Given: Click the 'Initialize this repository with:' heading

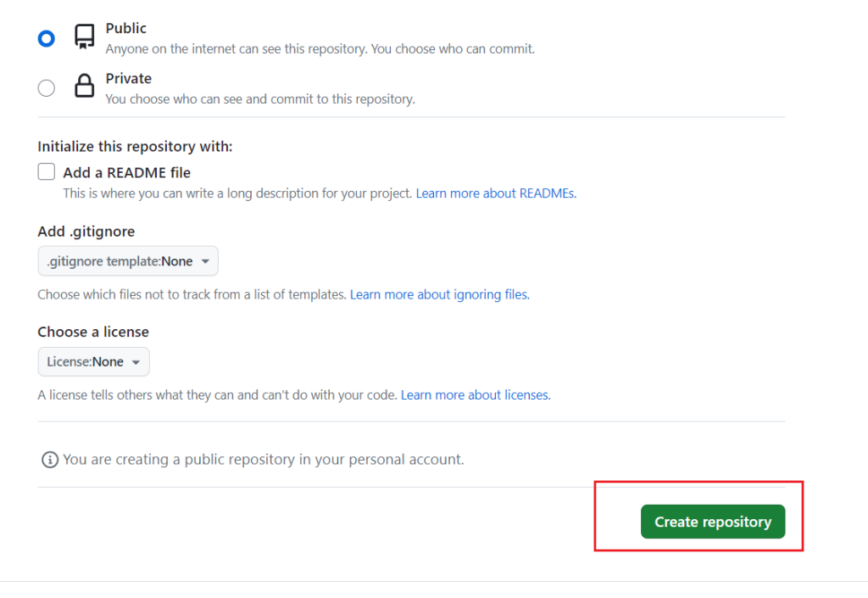Looking at the screenshot, I should coord(135,147).
